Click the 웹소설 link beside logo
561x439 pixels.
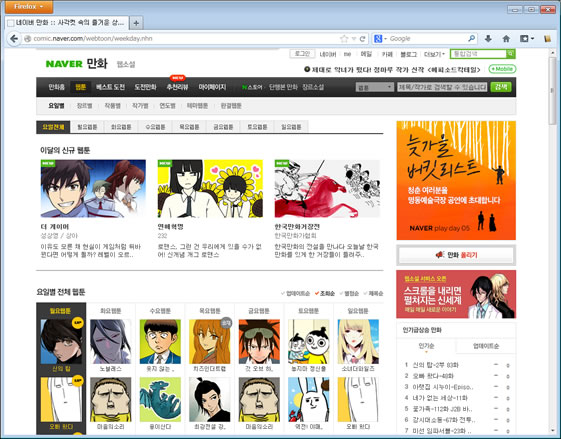click(x=126, y=64)
